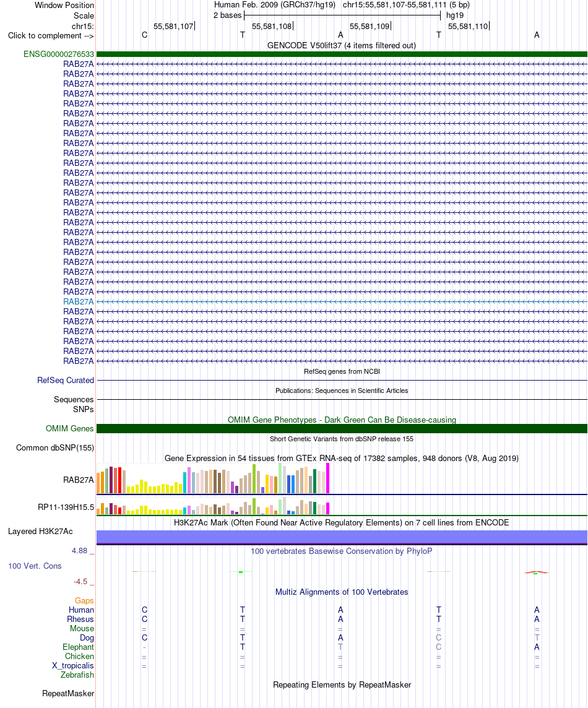The image size is (588, 708).
Task: Click the GTEx 'Gene Expression in 54 tissues' title
Action: 342,459
